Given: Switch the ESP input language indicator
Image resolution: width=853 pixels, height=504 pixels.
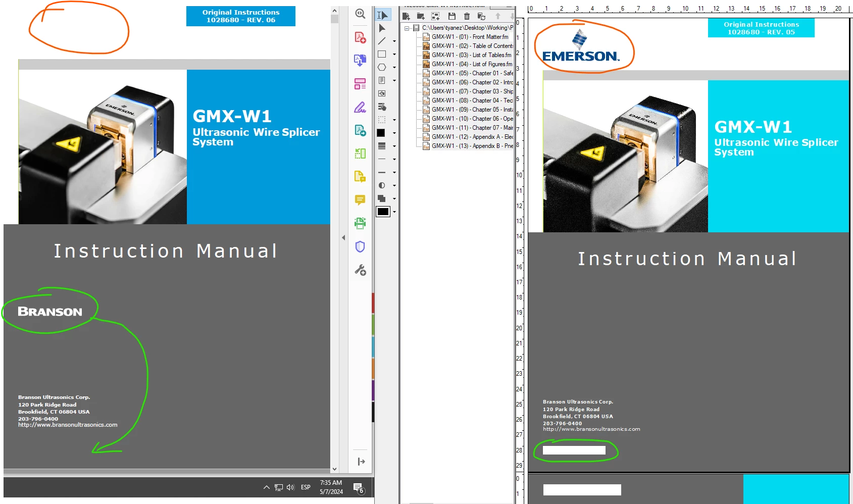Looking at the screenshot, I should [306, 487].
